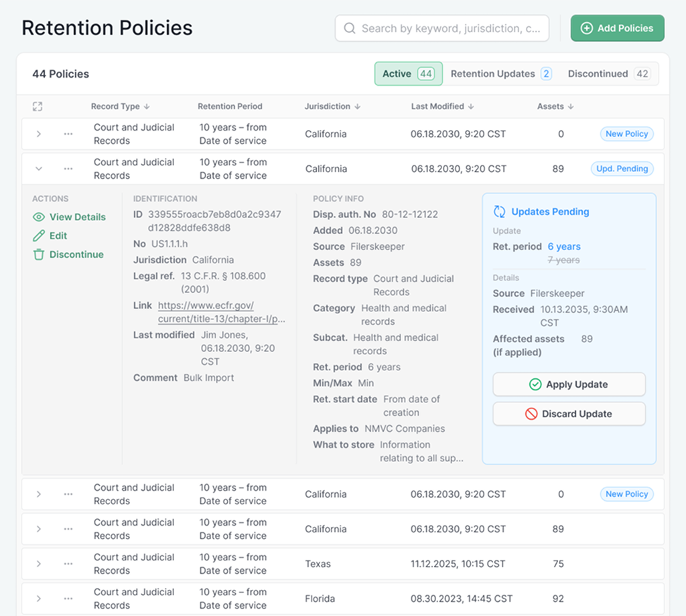
Task: Sort by Jurisdiction column arrow
Action: coord(358,106)
